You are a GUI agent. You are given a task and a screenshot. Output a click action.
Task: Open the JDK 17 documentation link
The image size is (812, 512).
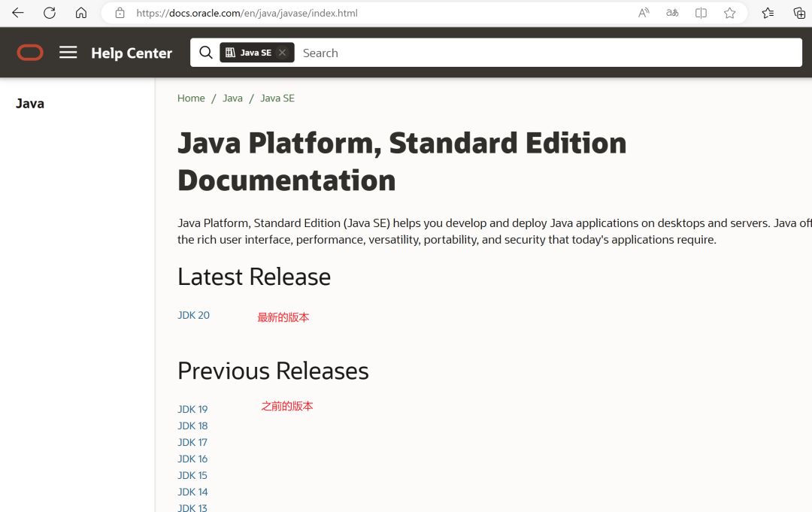click(x=192, y=442)
